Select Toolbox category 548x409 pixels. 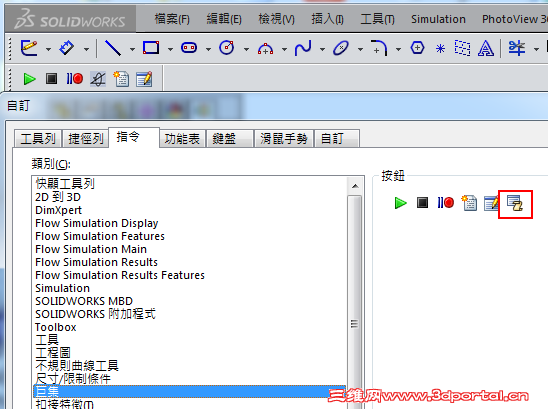[190, 327]
